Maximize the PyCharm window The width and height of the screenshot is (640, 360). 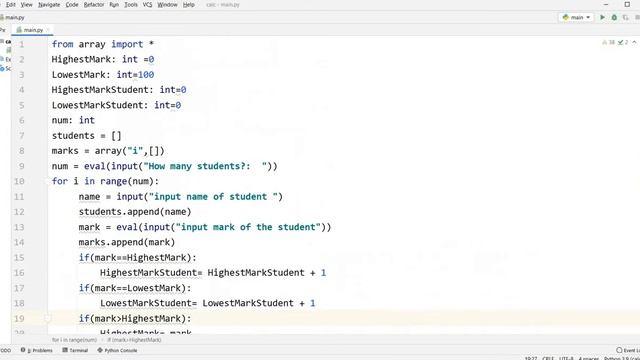pyautogui.click(x=627, y=4)
